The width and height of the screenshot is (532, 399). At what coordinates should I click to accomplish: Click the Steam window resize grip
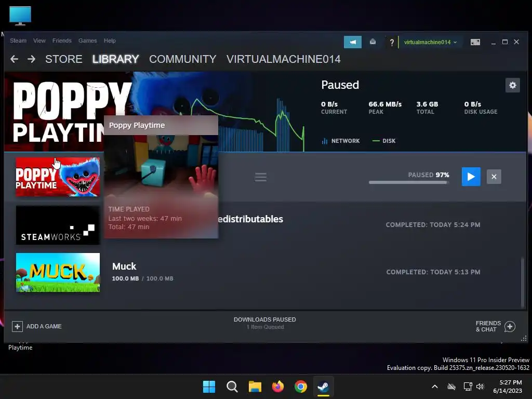[524, 339]
